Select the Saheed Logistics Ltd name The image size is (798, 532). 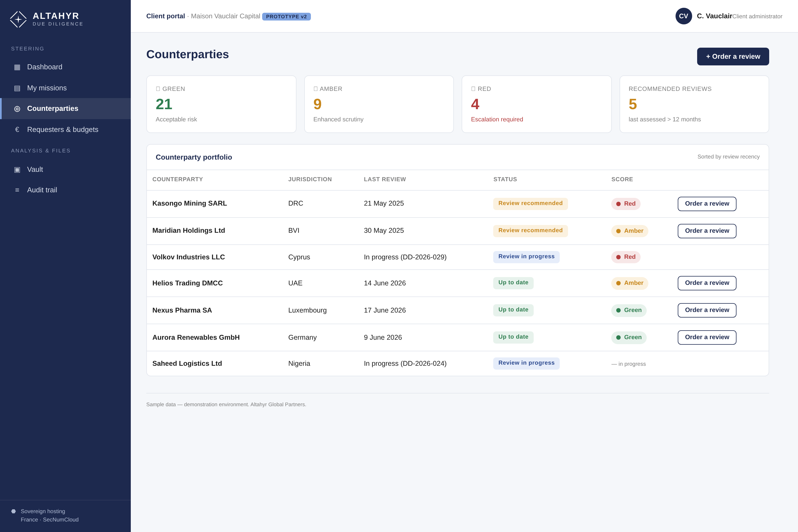pos(187,363)
